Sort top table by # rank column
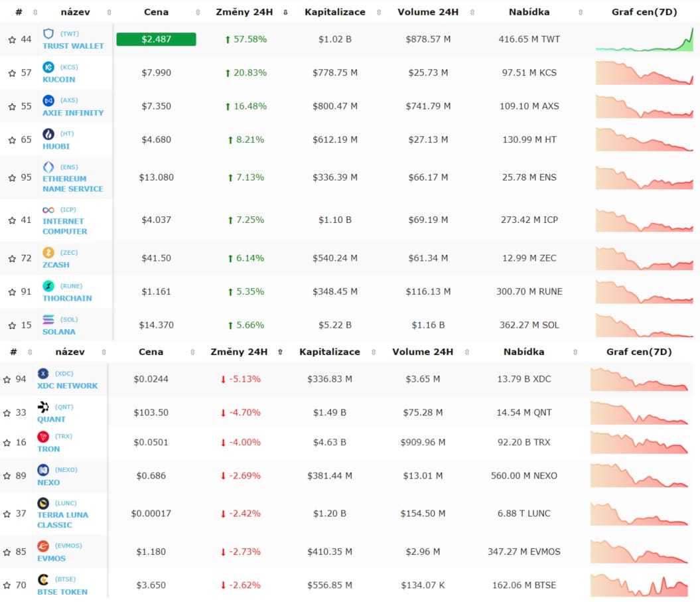 [x=35, y=13]
